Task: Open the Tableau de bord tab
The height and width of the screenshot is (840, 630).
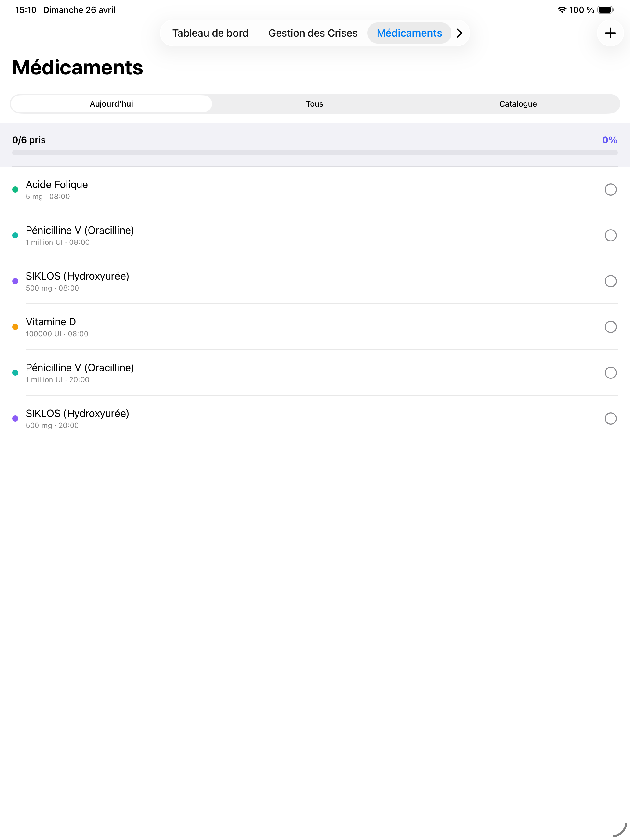Action: tap(210, 33)
